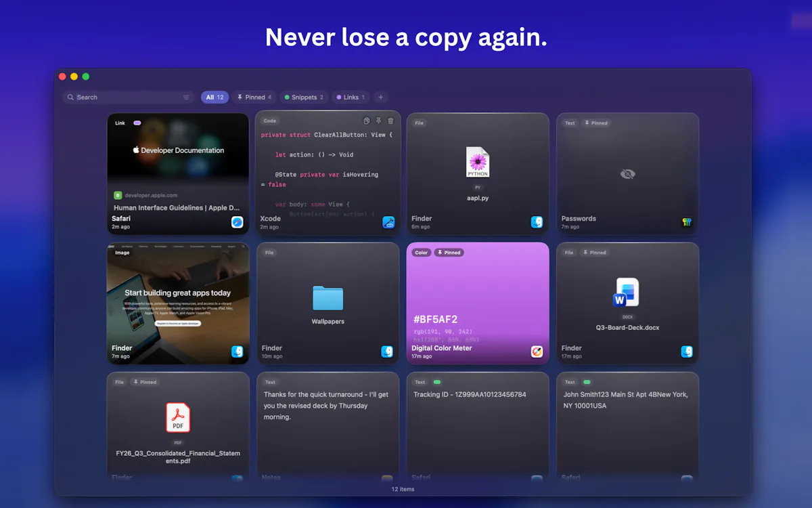Select the Start building great apps image thumbnail

(x=178, y=303)
